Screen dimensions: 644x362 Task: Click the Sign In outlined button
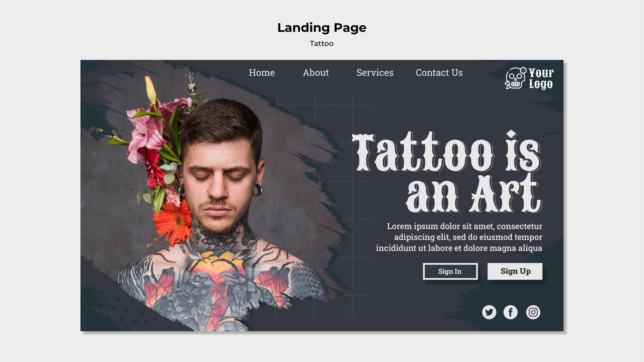(450, 271)
